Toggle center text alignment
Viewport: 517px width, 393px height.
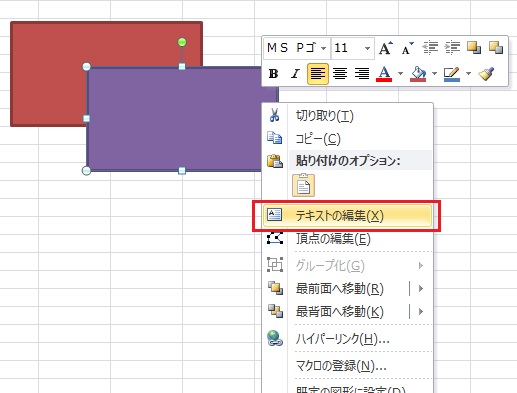coord(340,74)
